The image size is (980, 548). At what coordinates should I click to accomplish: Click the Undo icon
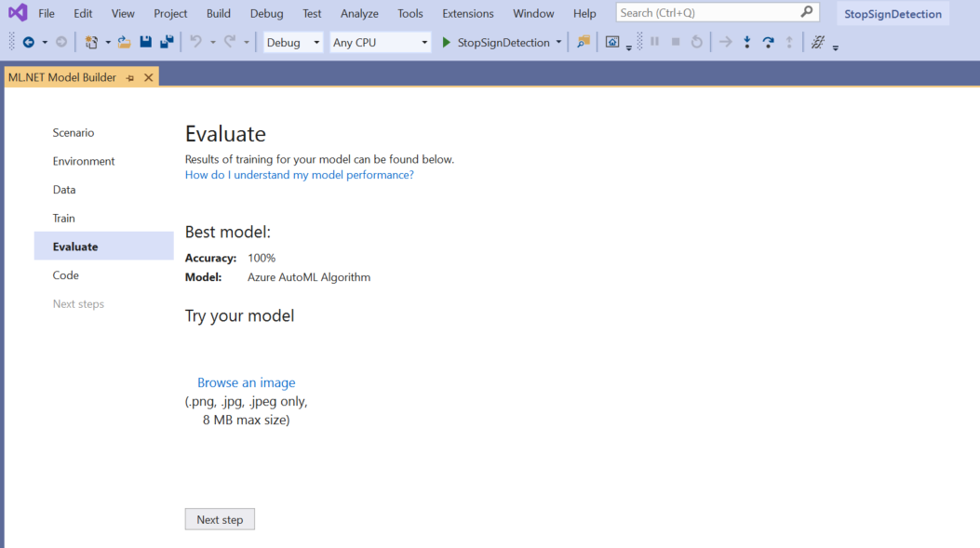click(x=194, y=42)
